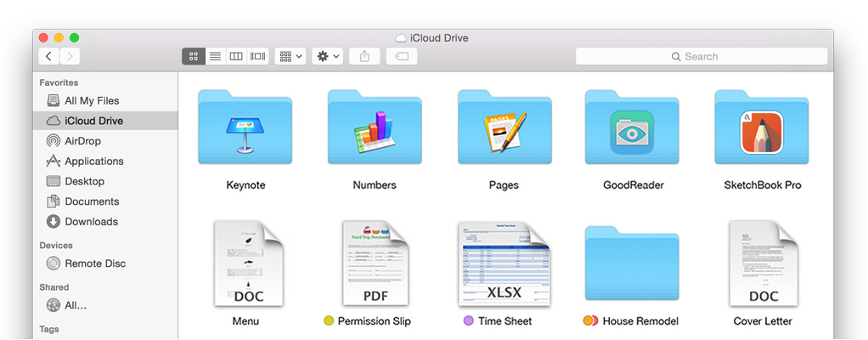The image size is (868, 340).
Task: Click the Favorites sidebar heading
Action: click(x=59, y=82)
